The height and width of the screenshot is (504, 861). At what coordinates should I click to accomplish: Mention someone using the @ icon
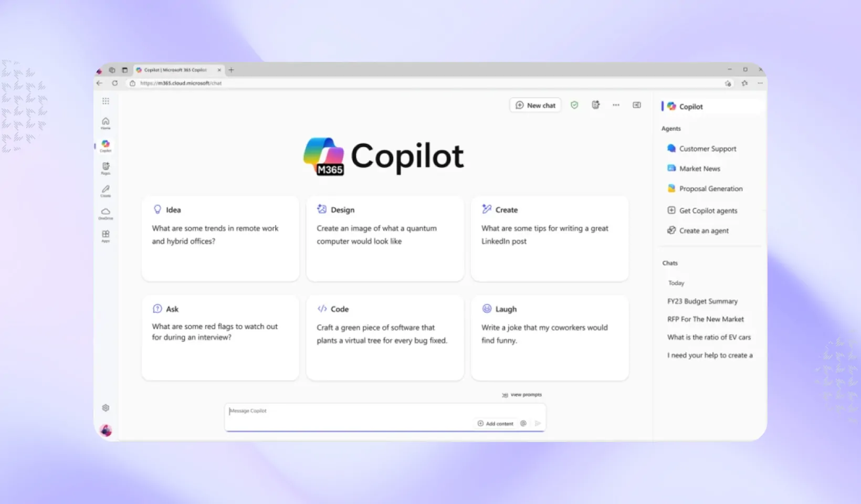(x=523, y=423)
